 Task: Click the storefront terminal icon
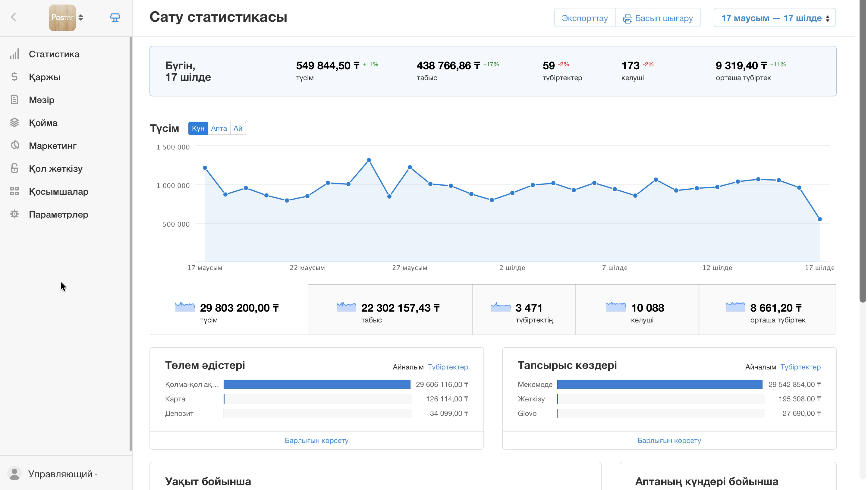(x=115, y=17)
